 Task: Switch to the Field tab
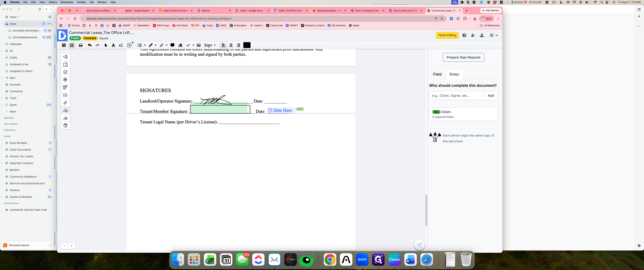437,74
